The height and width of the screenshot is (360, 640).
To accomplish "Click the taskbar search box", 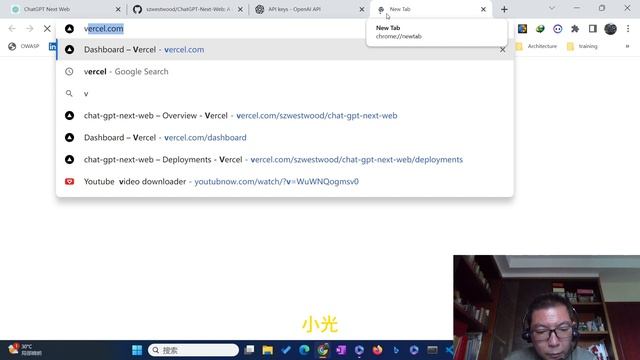I will 193,350.
